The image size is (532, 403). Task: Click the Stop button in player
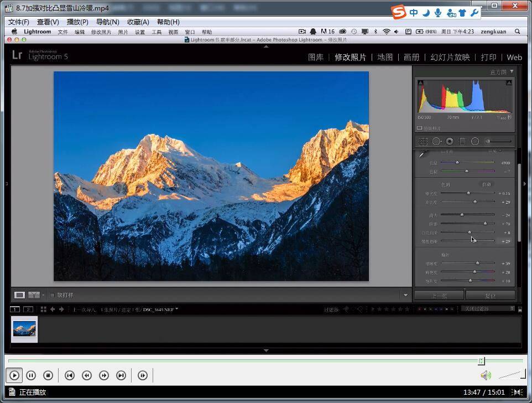pos(48,375)
